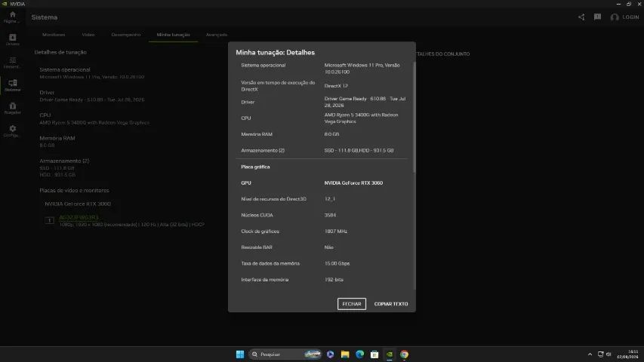Click the Driver Game Ready value in dialog
Image resolution: width=644 pixels, height=362 pixels.
coord(365,102)
